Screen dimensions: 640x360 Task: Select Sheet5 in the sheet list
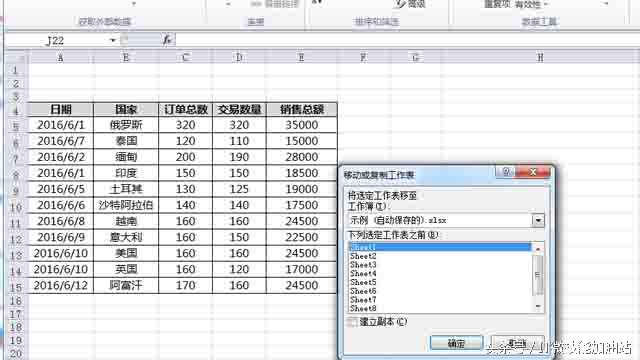[440, 282]
